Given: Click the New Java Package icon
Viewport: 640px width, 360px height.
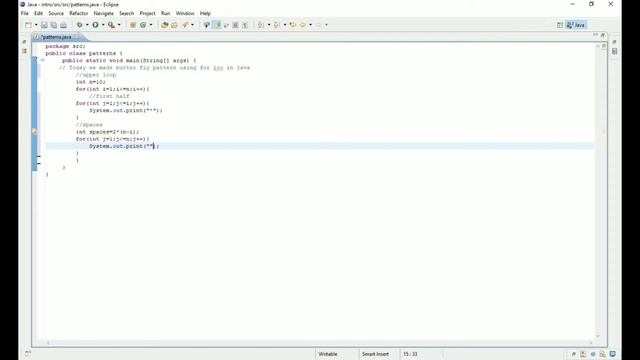Looking at the screenshot, I should point(133,25).
